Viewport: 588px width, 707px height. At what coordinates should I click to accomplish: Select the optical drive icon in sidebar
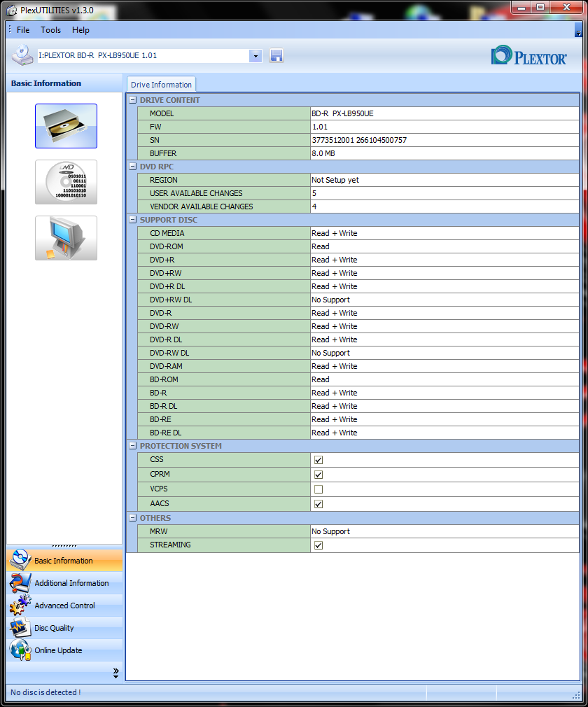66,126
